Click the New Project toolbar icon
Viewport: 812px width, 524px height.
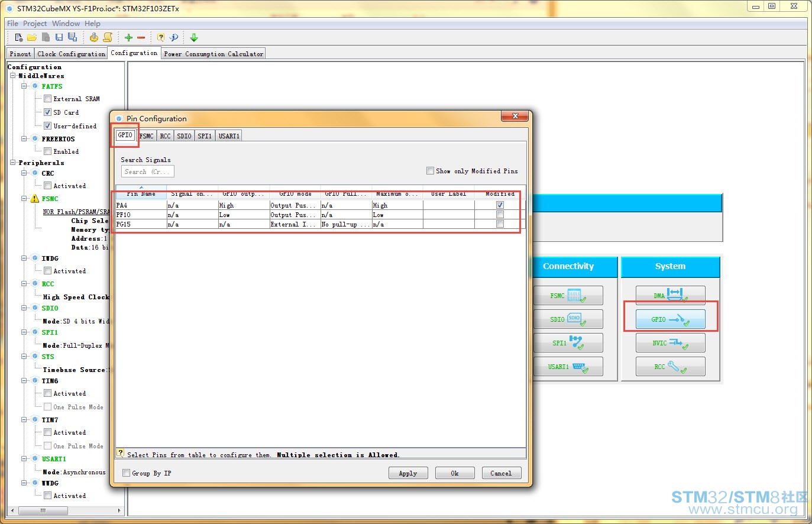[x=19, y=37]
